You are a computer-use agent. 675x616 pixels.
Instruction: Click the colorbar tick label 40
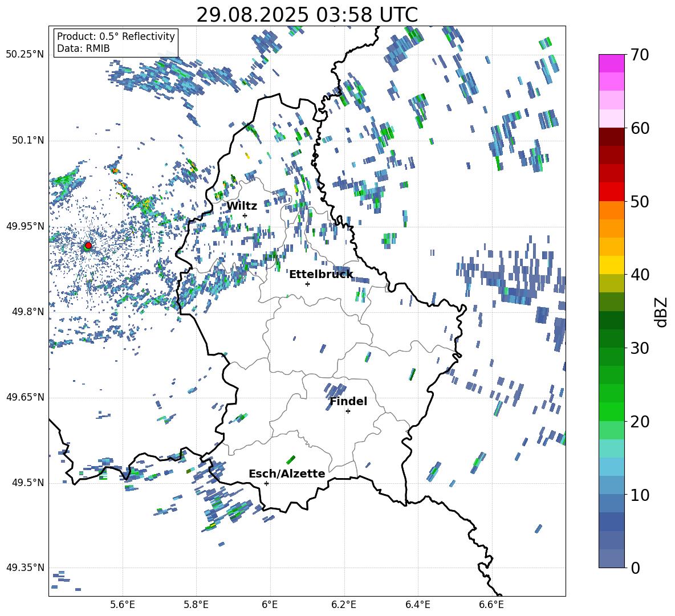click(640, 275)
